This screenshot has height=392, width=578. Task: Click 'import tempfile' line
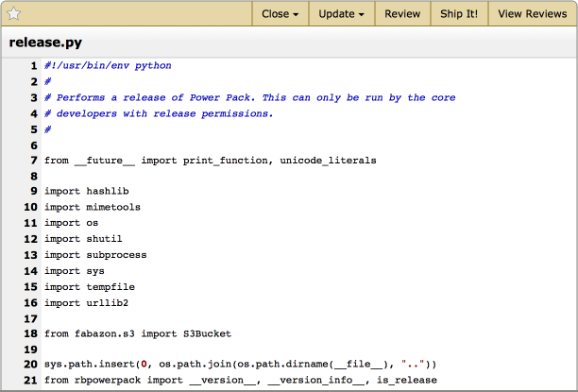[x=90, y=287]
